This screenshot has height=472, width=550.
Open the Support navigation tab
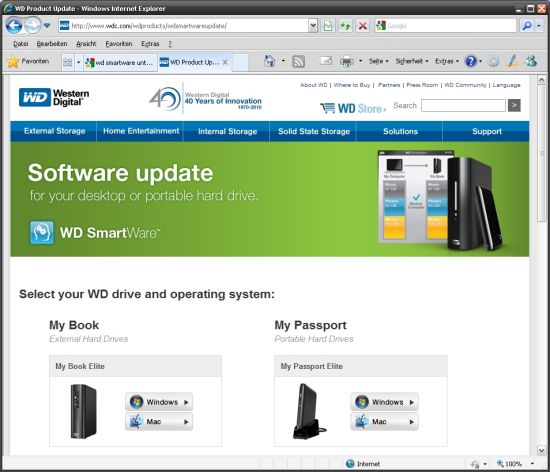[486, 132]
